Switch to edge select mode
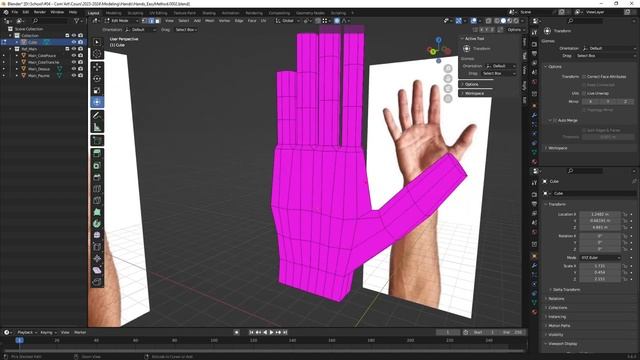640x360 pixels. click(151, 20)
